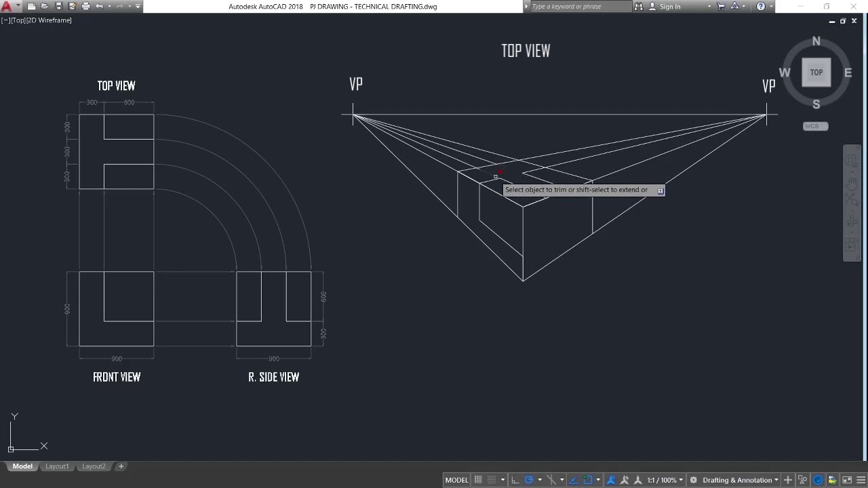Open the [2D Wireframe] visual style menu
The height and width of the screenshot is (488, 868).
pos(50,20)
